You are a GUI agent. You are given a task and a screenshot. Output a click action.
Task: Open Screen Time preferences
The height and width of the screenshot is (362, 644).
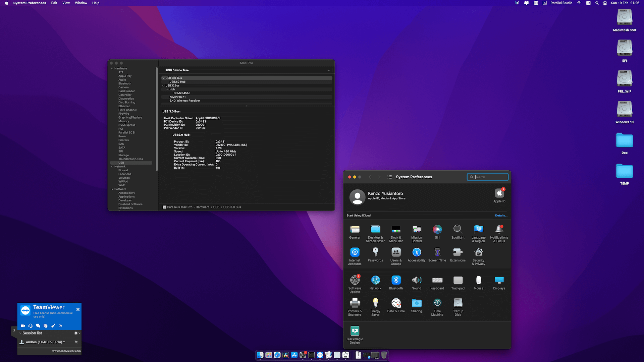click(437, 255)
